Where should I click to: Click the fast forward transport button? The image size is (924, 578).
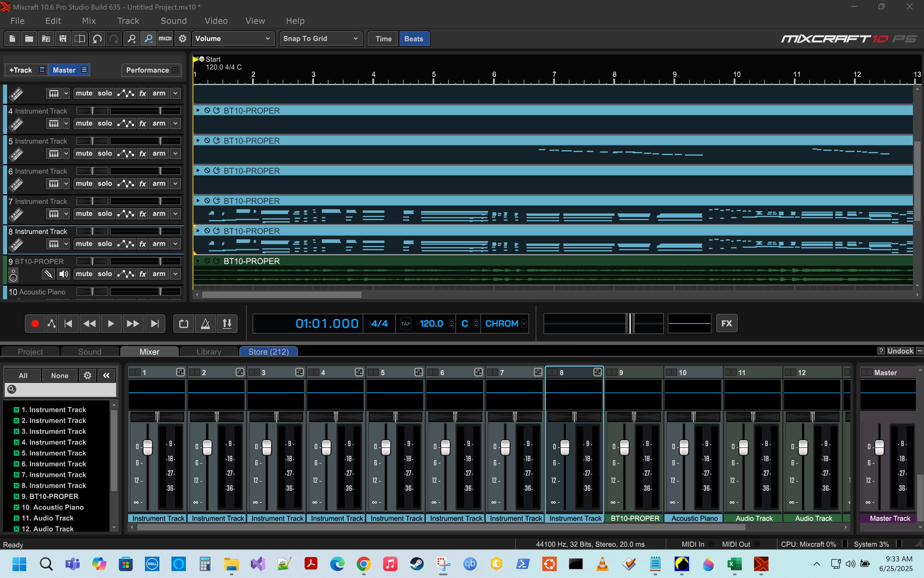(x=133, y=324)
